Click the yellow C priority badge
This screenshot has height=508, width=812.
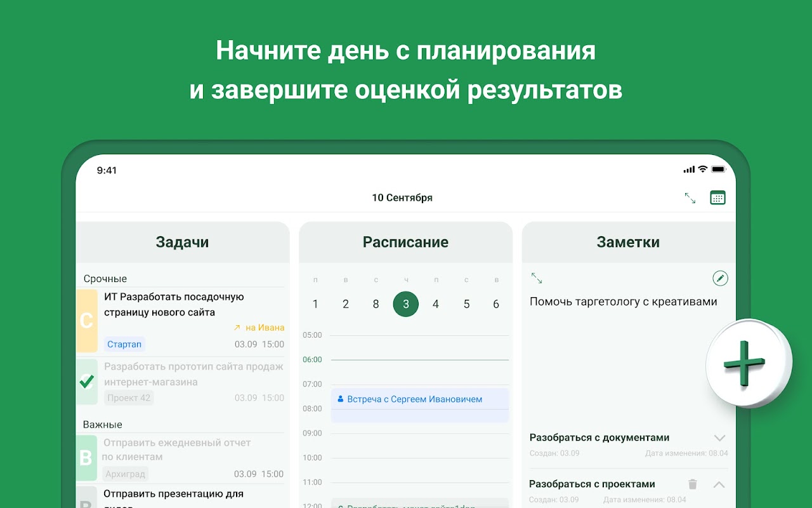coord(87,321)
